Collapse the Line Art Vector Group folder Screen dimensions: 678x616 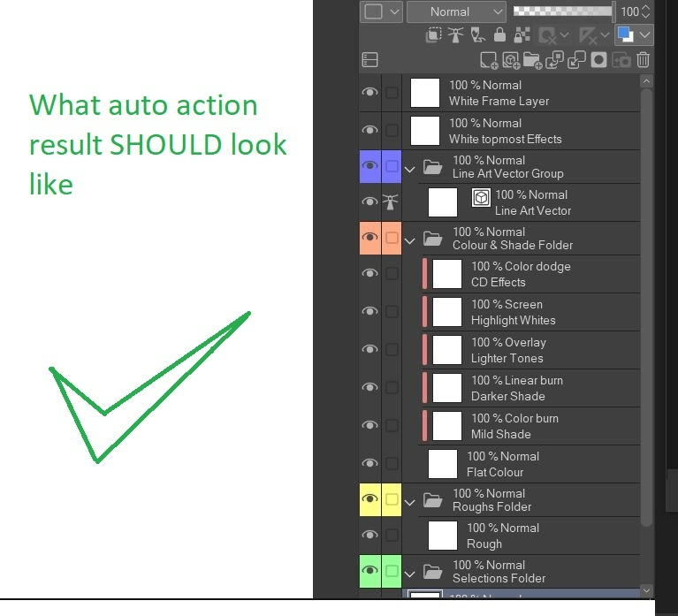[x=410, y=170]
